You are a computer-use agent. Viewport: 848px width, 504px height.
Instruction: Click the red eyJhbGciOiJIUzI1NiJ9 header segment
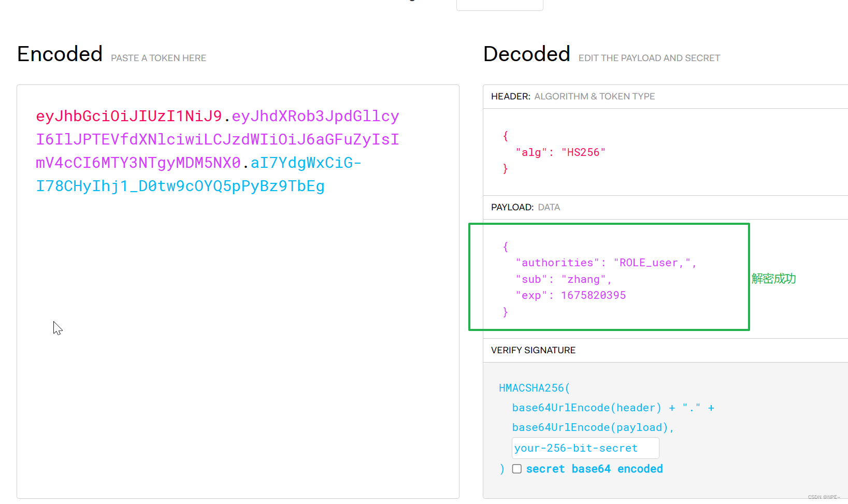129,116
